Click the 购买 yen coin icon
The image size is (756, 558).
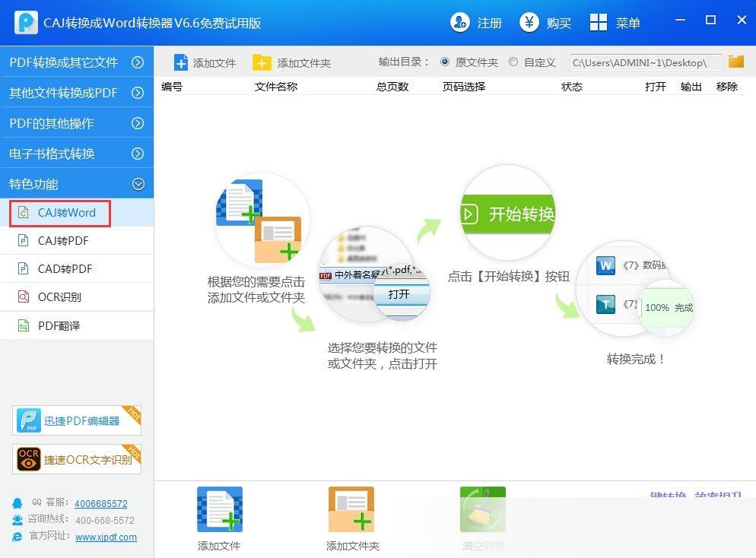click(529, 22)
